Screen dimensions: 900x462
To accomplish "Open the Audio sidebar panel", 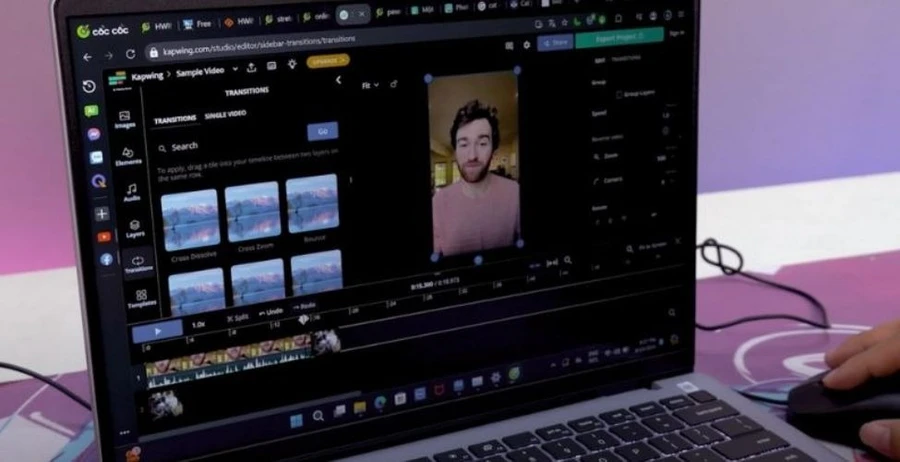I will click(131, 192).
